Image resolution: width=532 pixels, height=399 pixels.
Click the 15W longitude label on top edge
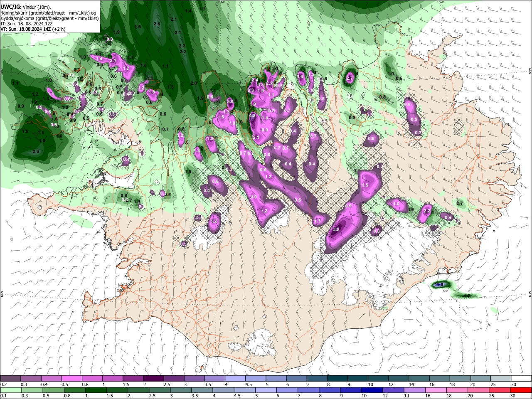pos(440,2)
